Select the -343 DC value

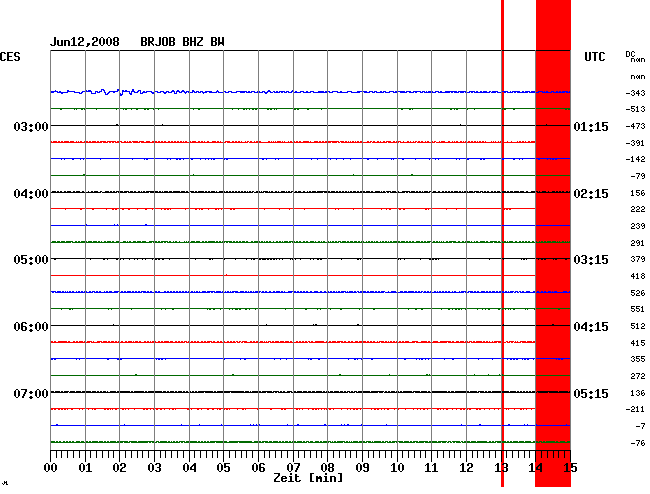pos(635,93)
